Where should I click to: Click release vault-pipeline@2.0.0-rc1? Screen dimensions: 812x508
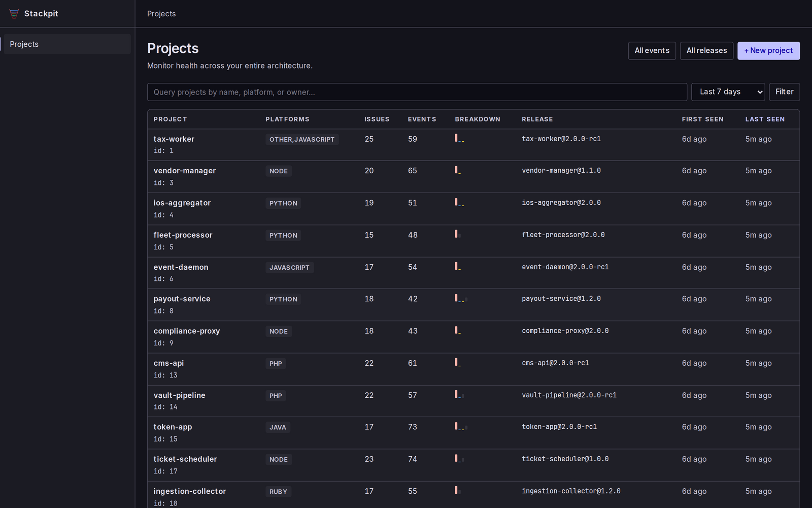coord(569,395)
